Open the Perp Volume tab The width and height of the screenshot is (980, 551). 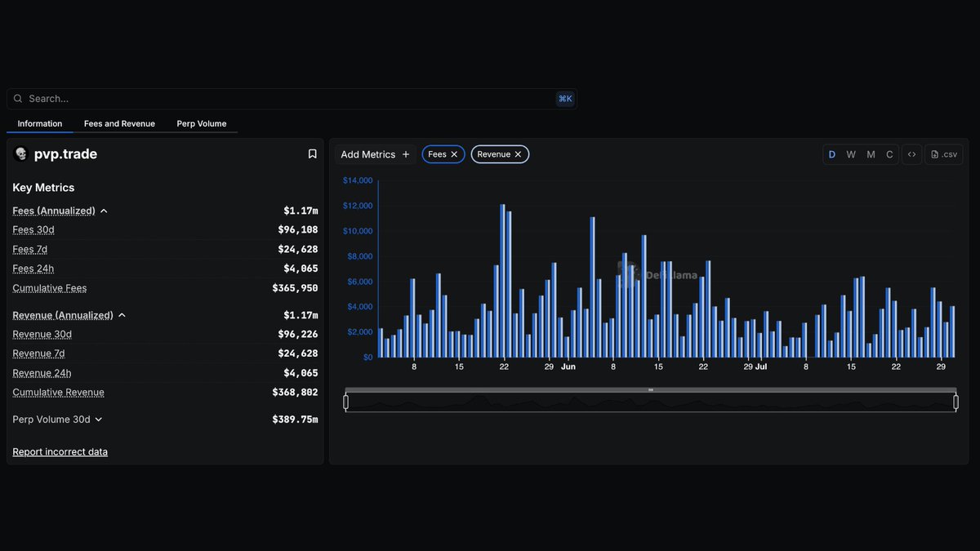pos(202,124)
